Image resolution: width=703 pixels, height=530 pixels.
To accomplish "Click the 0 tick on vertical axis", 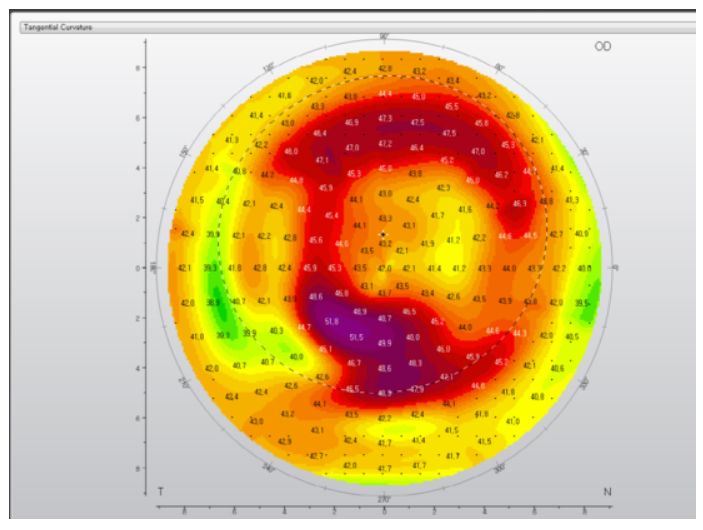I will coord(139,268).
